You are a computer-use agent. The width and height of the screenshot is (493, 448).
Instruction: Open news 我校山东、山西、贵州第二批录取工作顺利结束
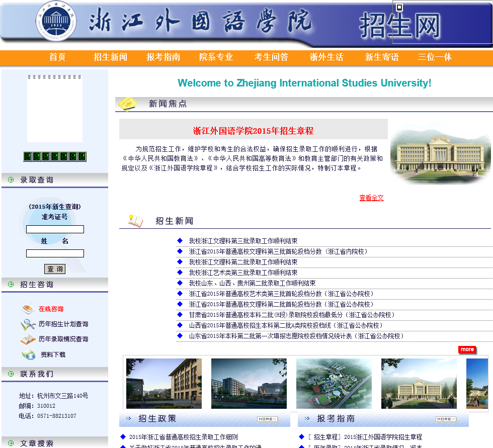252,283
